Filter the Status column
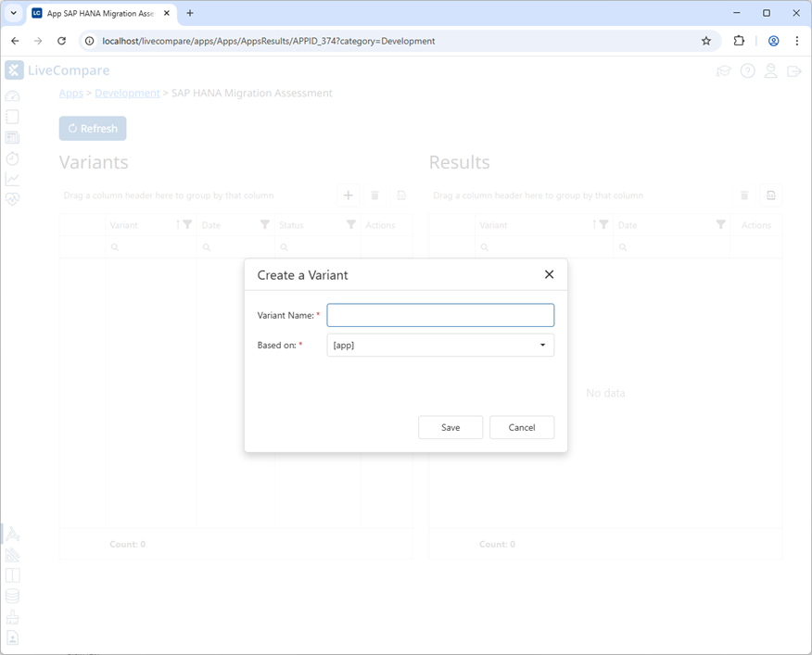The width and height of the screenshot is (812, 655). pos(351,225)
